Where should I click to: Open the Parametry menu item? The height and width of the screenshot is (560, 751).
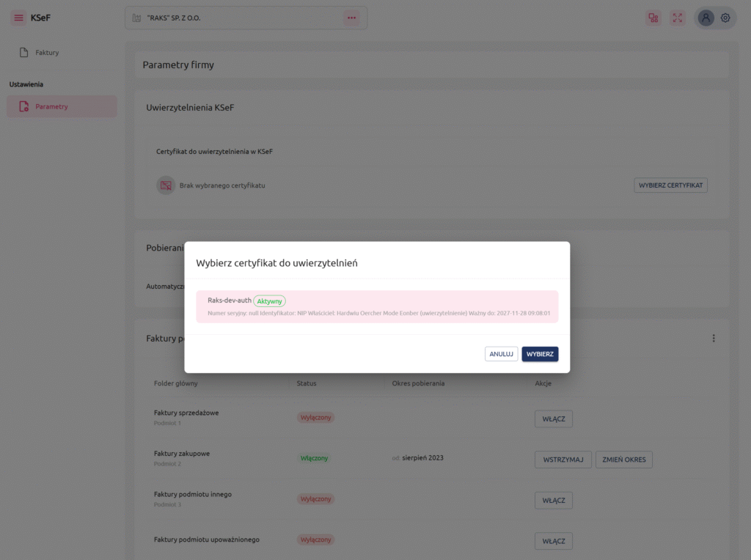[x=51, y=107]
